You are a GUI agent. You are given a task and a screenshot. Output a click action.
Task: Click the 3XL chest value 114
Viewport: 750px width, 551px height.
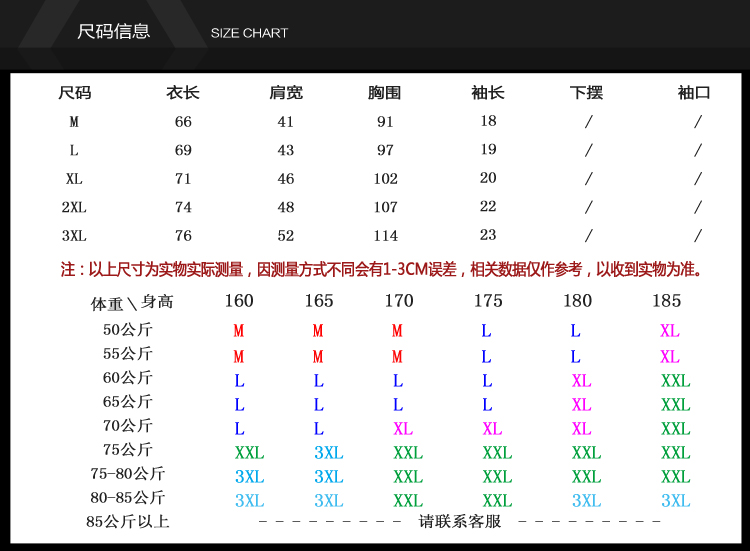[x=386, y=235]
